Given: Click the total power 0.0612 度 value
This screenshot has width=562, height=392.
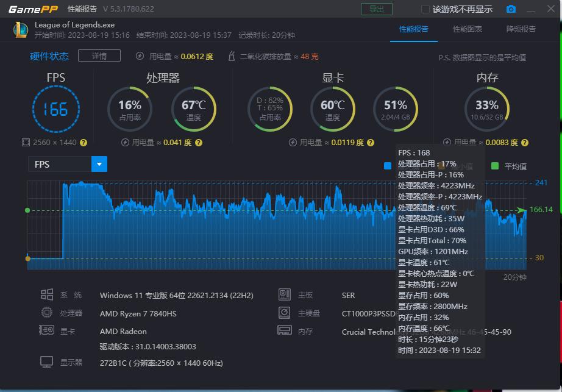Looking at the screenshot, I should point(197,57).
